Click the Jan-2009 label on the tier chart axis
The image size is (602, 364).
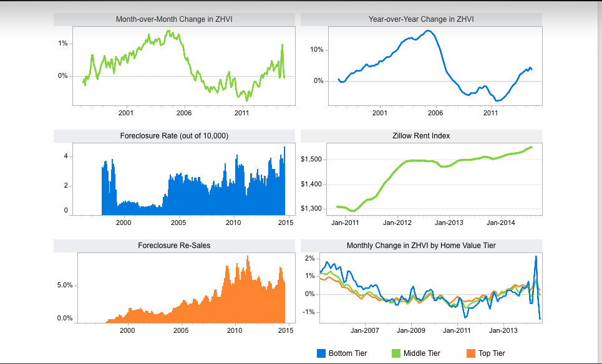click(x=411, y=330)
